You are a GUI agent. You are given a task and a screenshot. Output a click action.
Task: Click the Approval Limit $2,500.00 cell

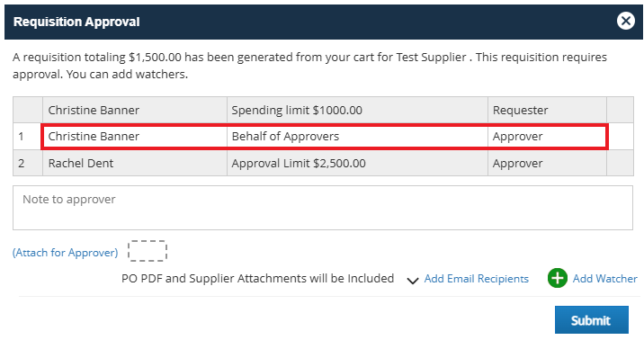[357, 163]
